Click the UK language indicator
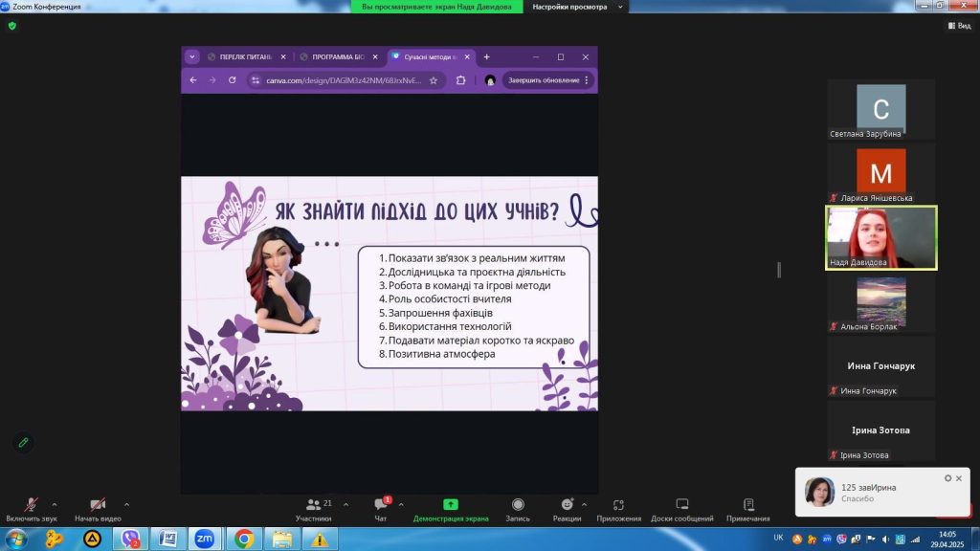The width and height of the screenshot is (980, 551). click(778, 538)
